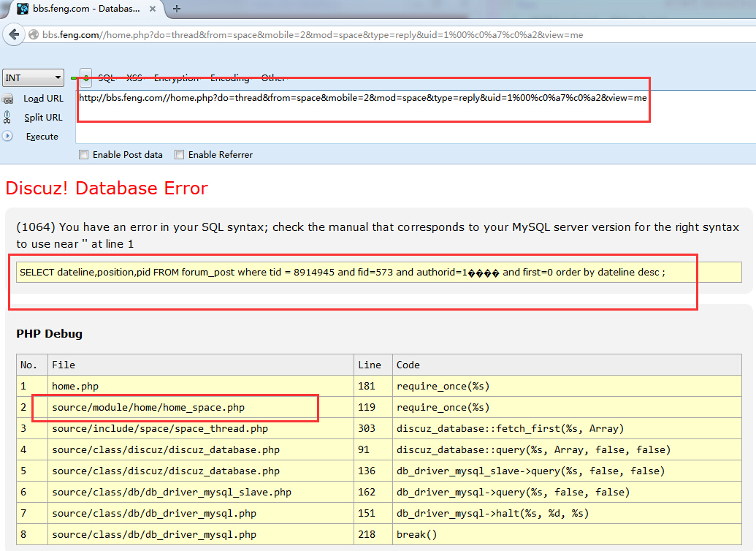756x551 pixels.
Task: Click the db_driver_mysql->halt code cell
Action: 567,514
